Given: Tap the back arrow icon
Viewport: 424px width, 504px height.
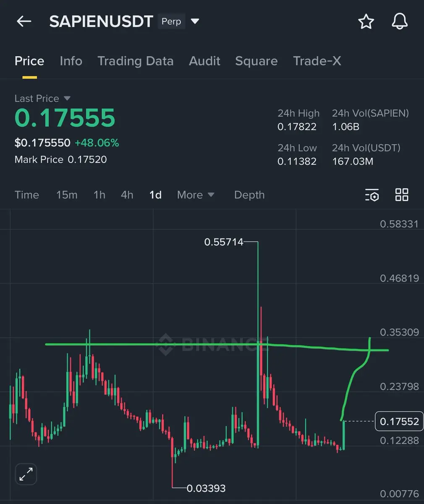Looking at the screenshot, I should click(x=24, y=21).
